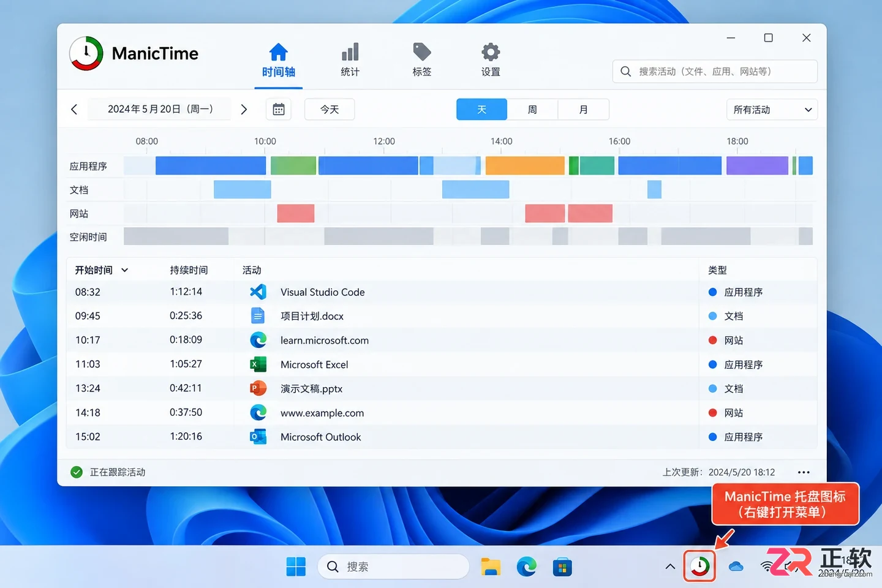Expand the 所有活动 filter dropdown

click(x=772, y=110)
